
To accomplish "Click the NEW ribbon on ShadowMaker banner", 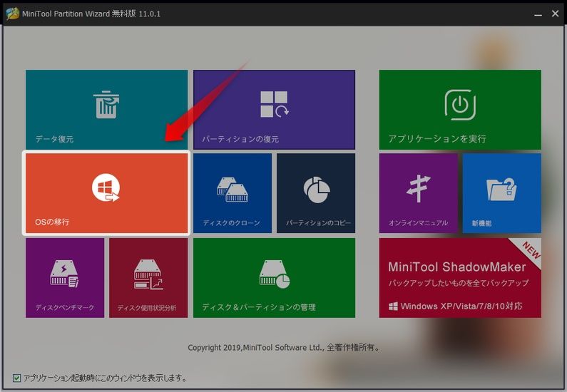I will [x=531, y=250].
